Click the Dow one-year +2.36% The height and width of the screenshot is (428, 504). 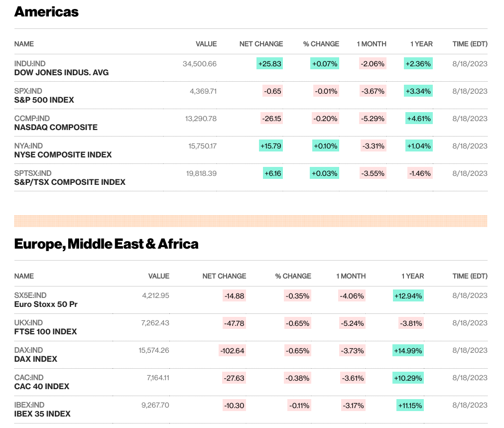[x=418, y=64]
